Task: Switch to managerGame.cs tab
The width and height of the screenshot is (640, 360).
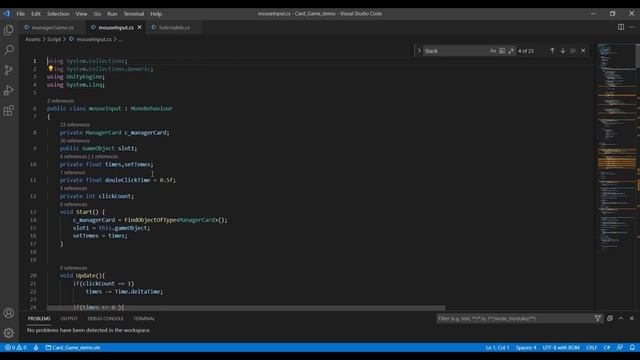Action: pos(52,27)
